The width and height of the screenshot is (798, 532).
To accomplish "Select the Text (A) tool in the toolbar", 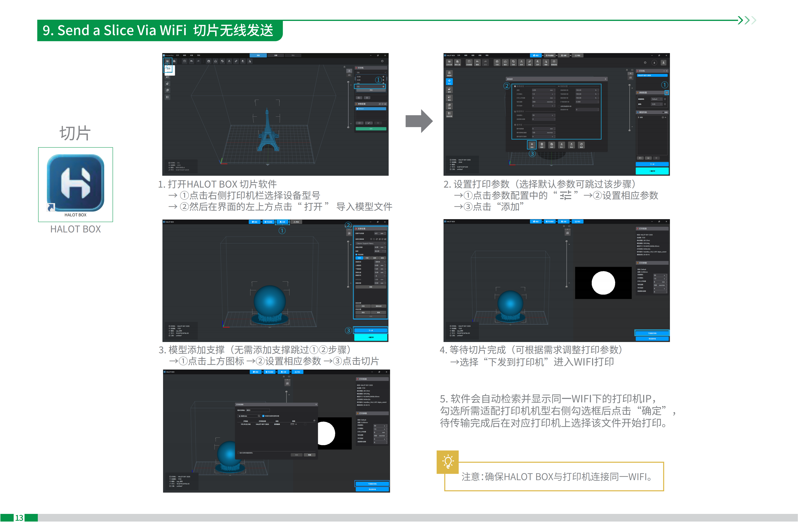I will tap(229, 61).
